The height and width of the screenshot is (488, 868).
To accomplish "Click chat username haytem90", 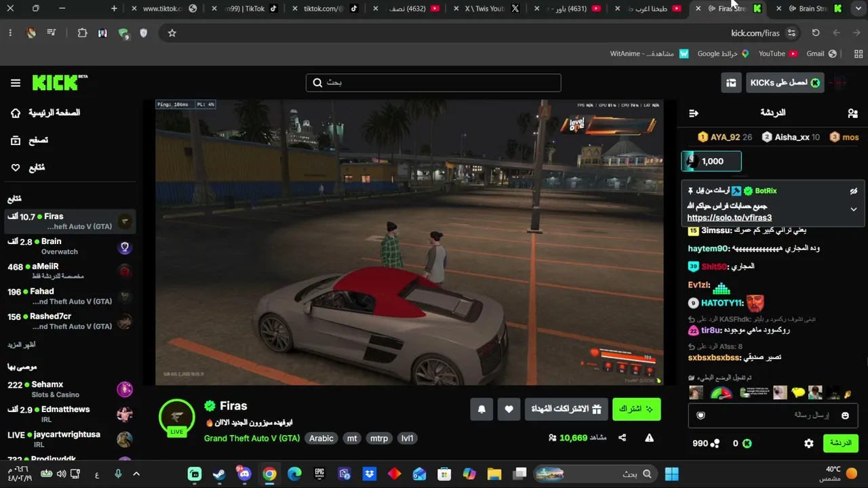I will [x=708, y=249].
